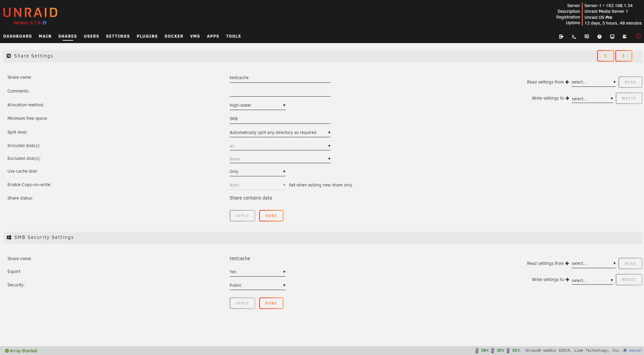644x355 pixels.
Task: Open the monitor display settings icon
Action: pos(612,36)
